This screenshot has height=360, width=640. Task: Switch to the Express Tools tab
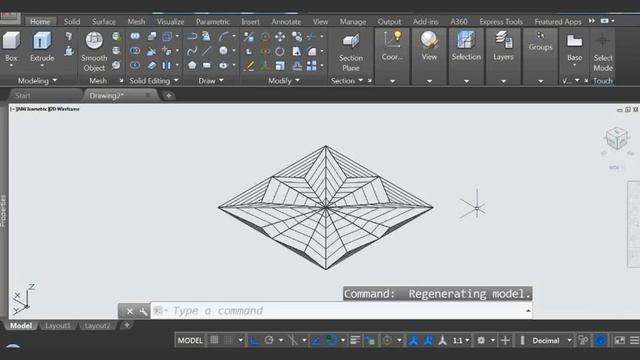click(501, 22)
